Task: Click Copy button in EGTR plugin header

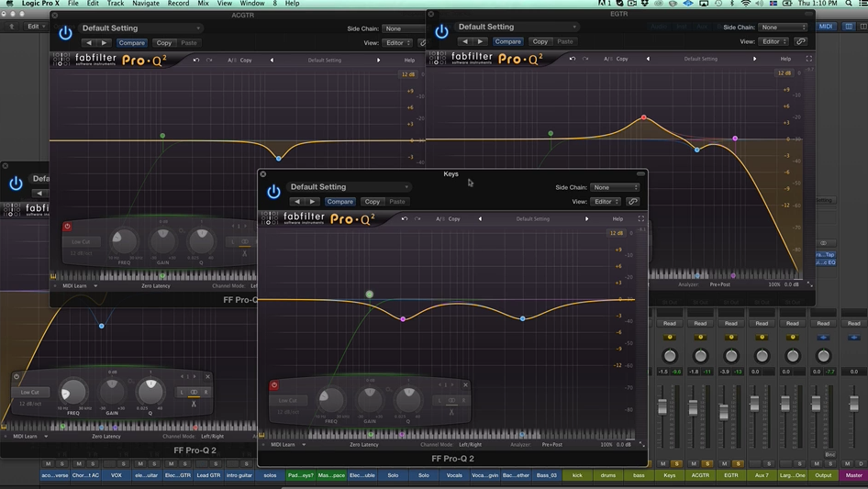Action: coord(540,41)
